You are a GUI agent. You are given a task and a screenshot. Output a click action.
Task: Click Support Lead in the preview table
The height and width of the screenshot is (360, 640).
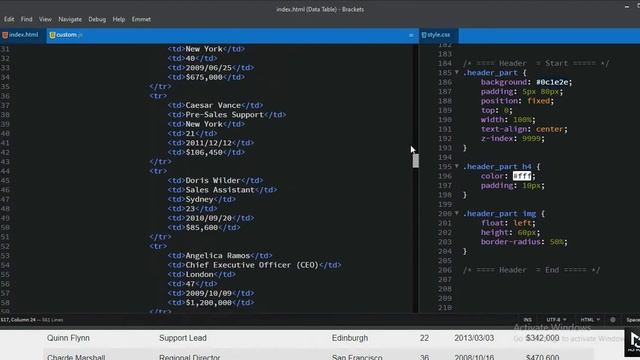pos(183,338)
